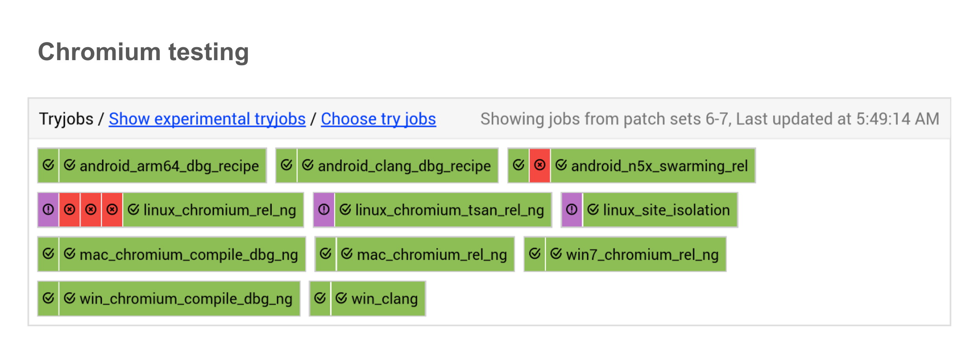Viewport: 980px width, 364px height.
Task: Select the linux_chromium_tsan_rel_ng job label
Action: [x=449, y=210]
